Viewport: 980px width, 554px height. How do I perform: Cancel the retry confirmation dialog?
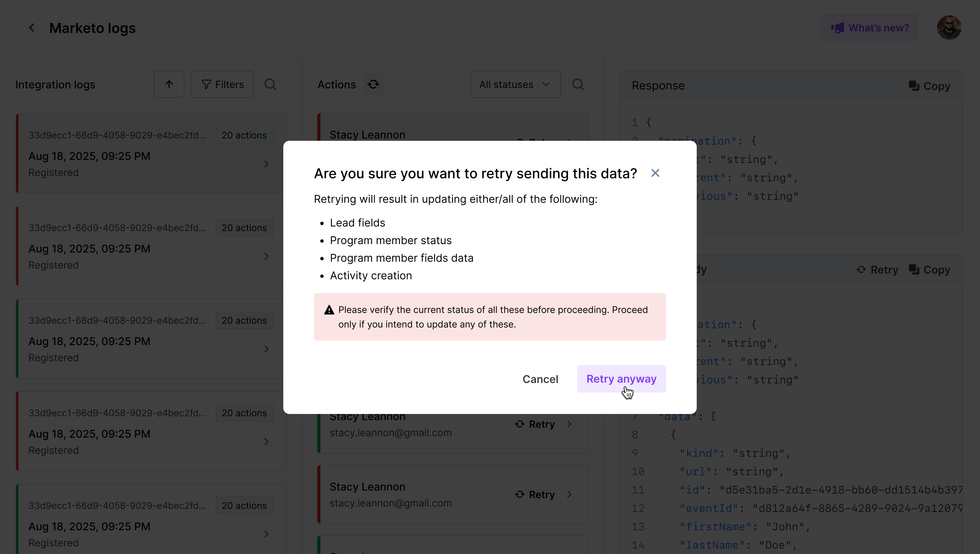540,379
